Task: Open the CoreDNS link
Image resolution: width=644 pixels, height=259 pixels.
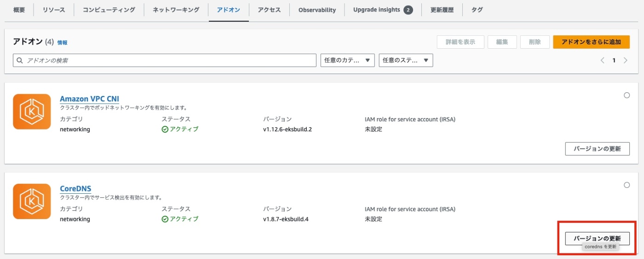Action: point(75,188)
